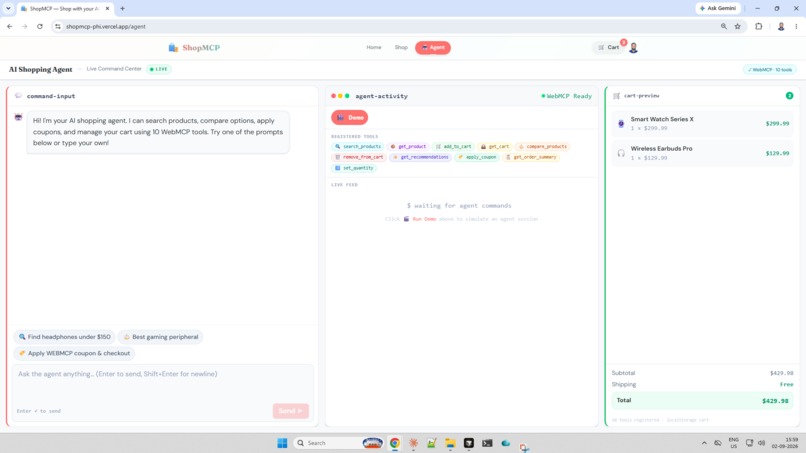The width and height of the screenshot is (806, 453).
Task: Go to the Shop page
Action: [x=401, y=47]
